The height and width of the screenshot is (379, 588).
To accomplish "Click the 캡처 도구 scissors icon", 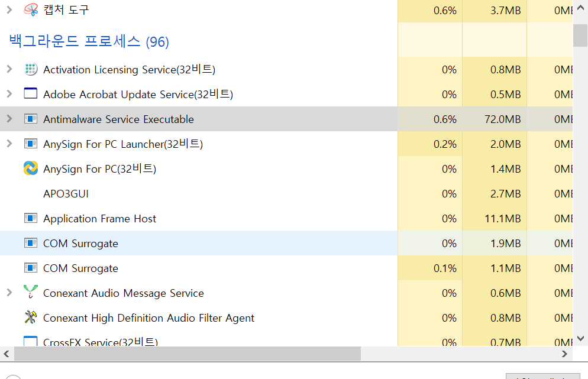I will coord(31,9).
